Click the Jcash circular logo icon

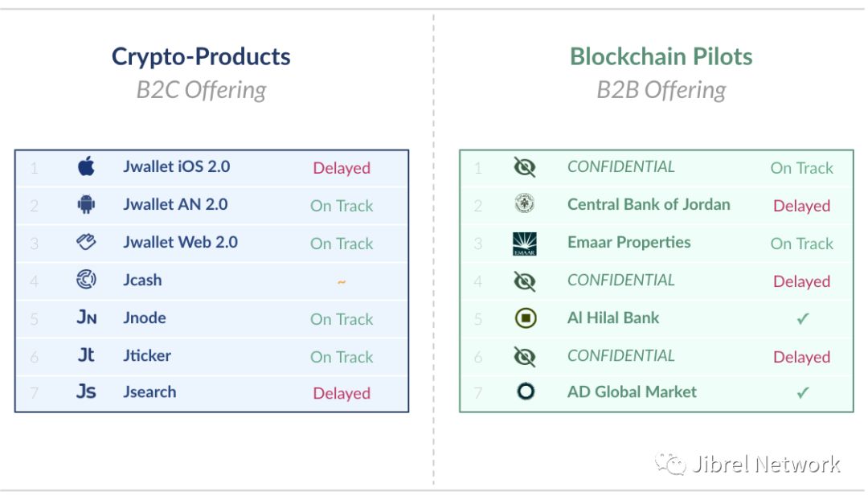pos(86,279)
